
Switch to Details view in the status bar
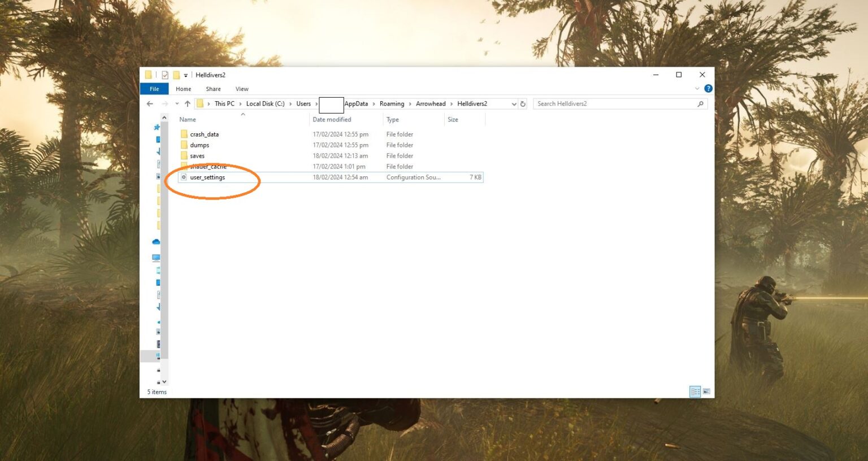click(695, 392)
